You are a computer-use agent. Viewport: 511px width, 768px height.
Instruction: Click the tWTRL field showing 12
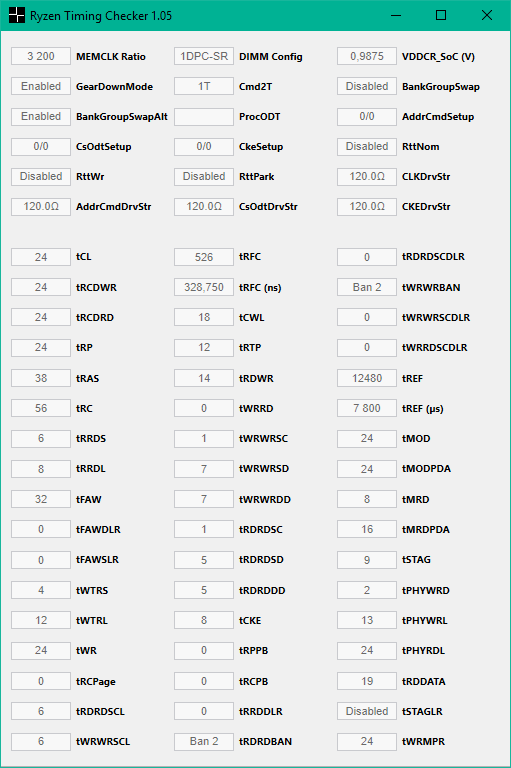click(x=41, y=620)
